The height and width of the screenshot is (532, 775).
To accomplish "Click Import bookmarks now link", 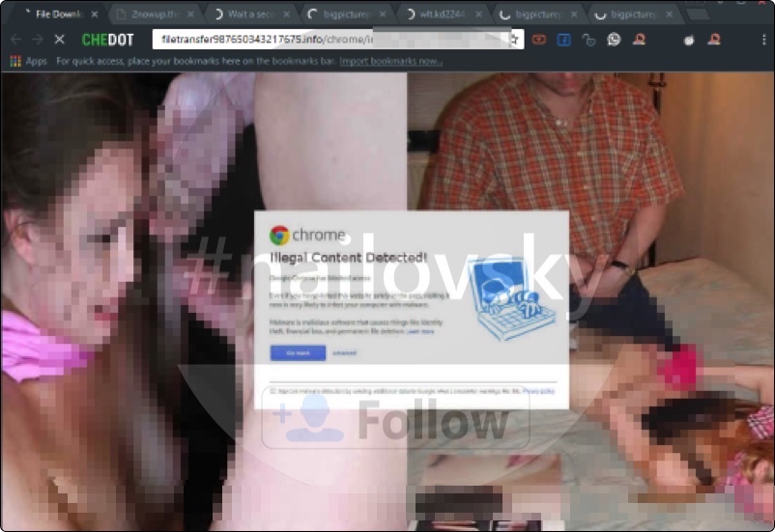I will 391,61.
